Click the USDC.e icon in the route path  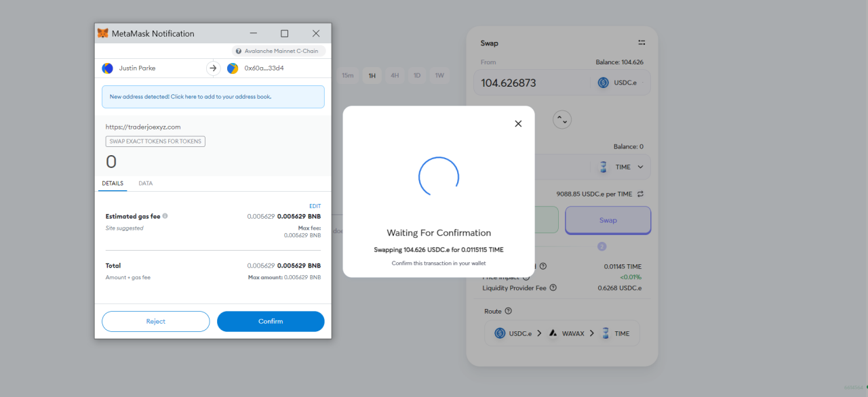500,333
